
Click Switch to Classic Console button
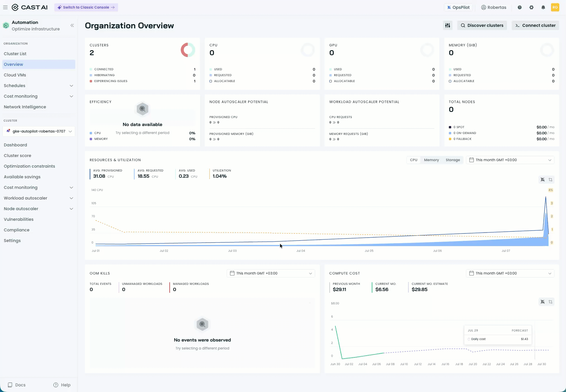86,7
